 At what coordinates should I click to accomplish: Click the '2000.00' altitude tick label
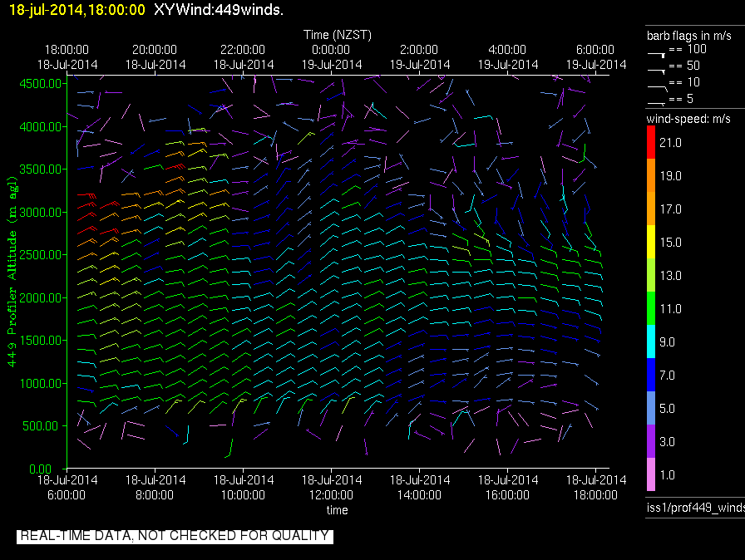tap(41, 298)
